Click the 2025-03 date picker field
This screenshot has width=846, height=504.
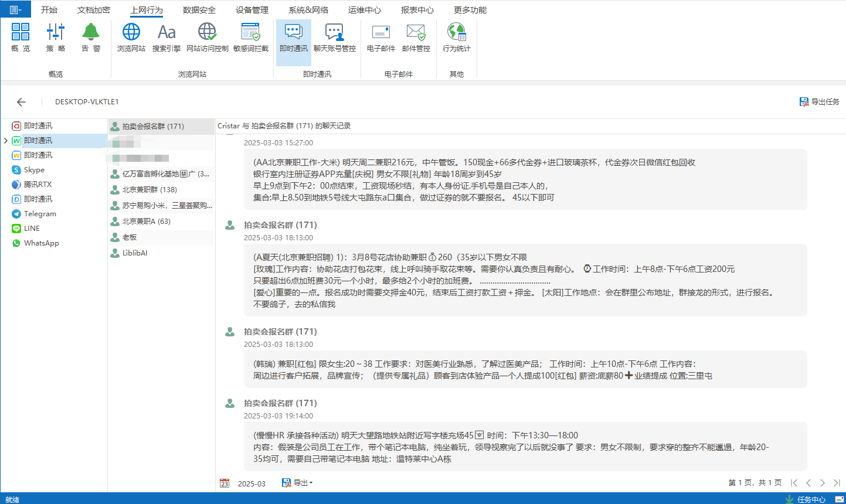tap(251, 483)
